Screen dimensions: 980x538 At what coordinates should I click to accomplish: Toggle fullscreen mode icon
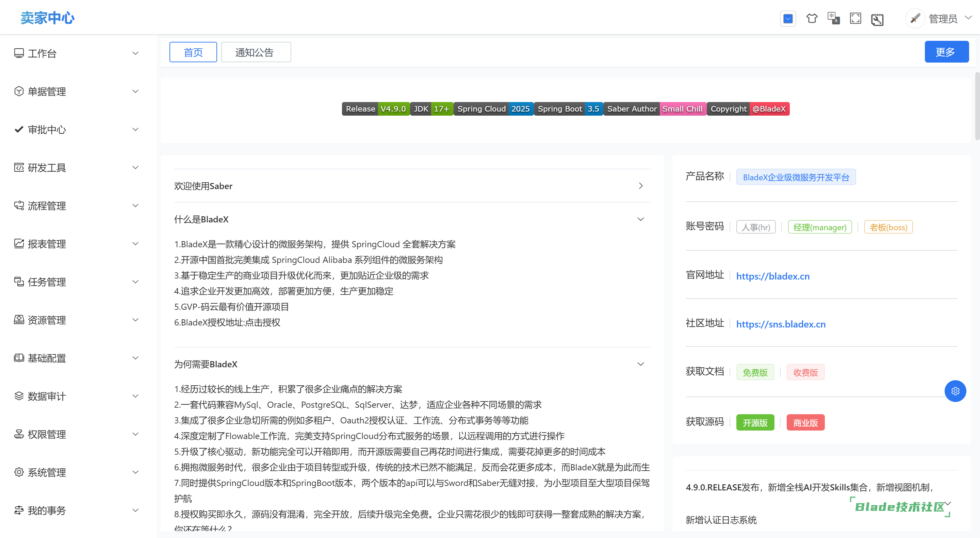coord(855,18)
